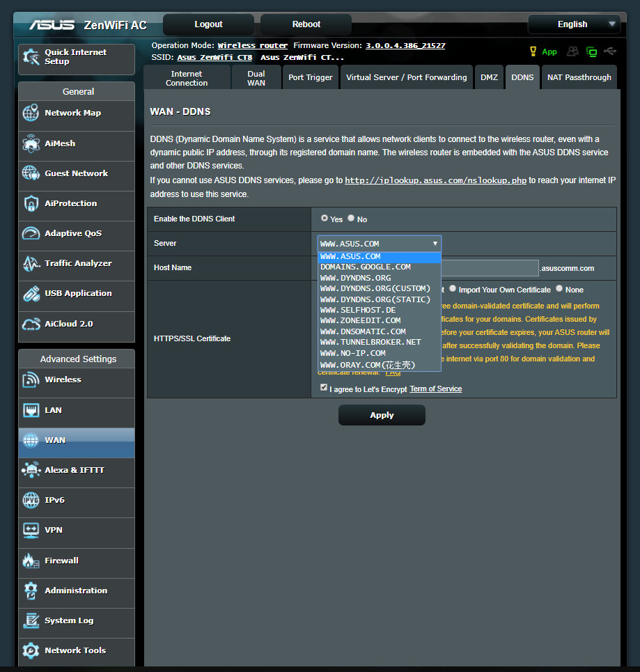This screenshot has width=640, height=672.
Task: Click the Firewall flame icon
Action: pos(31,561)
